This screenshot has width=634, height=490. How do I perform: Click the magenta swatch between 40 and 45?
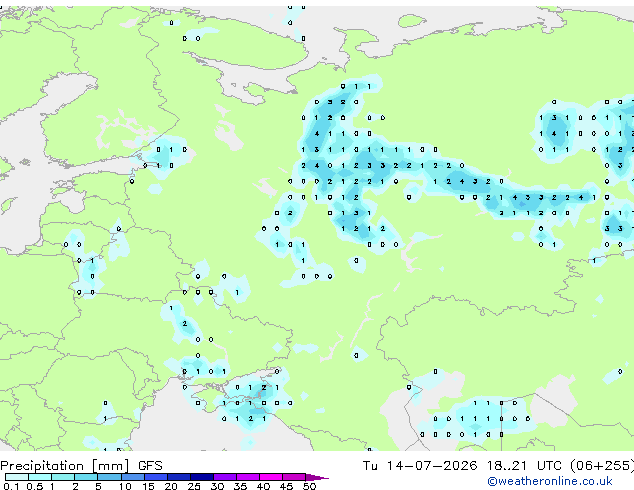point(271,477)
